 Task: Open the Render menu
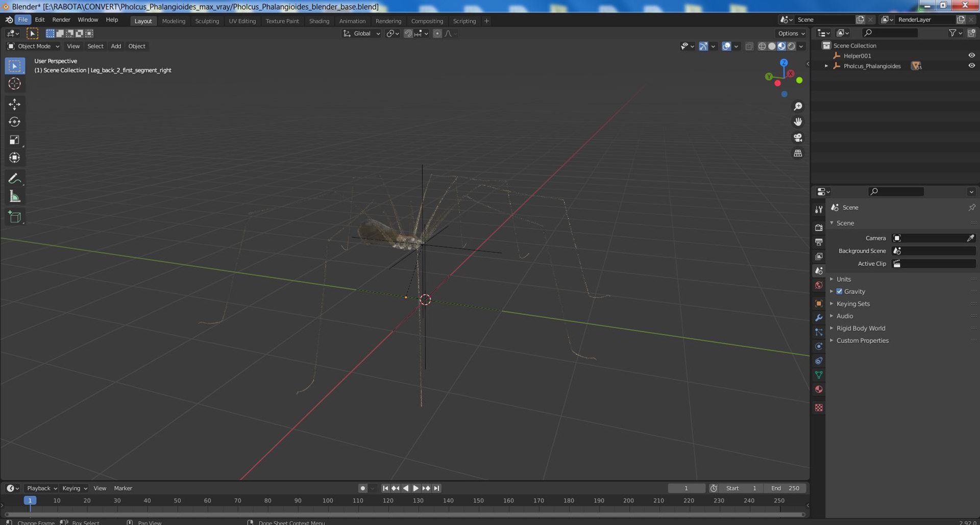click(x=61, y=19)
